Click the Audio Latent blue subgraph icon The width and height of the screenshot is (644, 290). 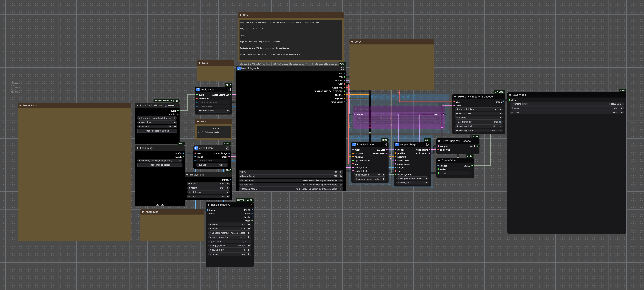point(198,89)
